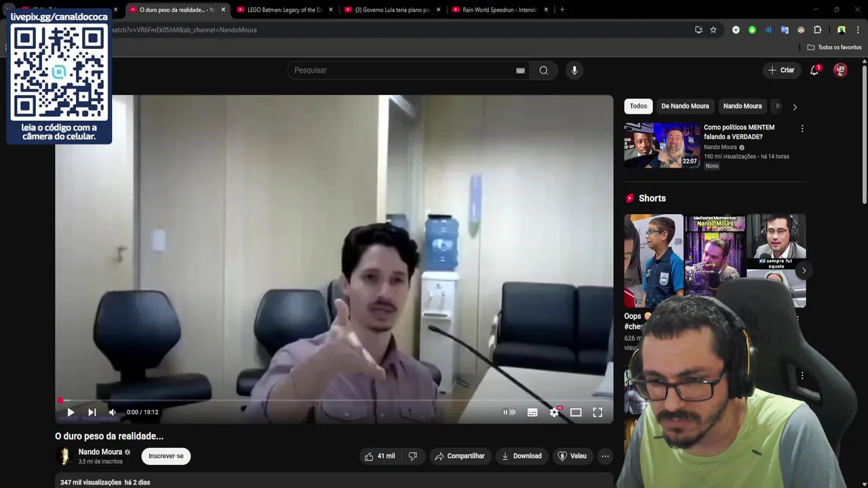Open Todos os favoritos bookmarks folder

tap(834, 47)
